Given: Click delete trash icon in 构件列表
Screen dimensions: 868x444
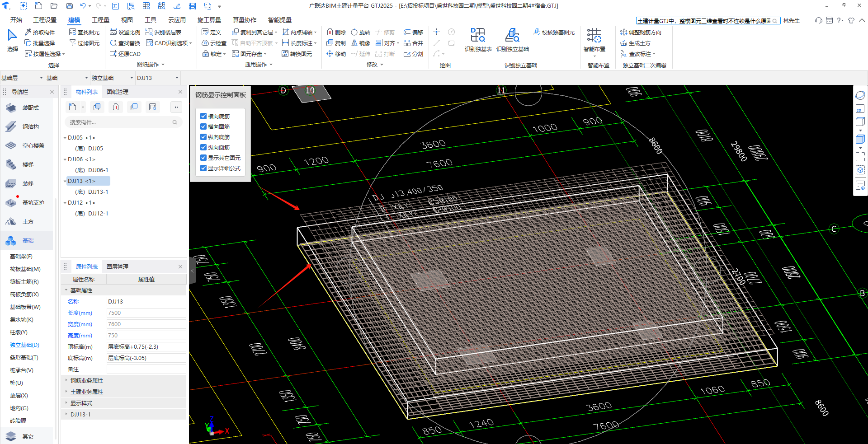Looking at the screenshot, I should pos(116,107).
